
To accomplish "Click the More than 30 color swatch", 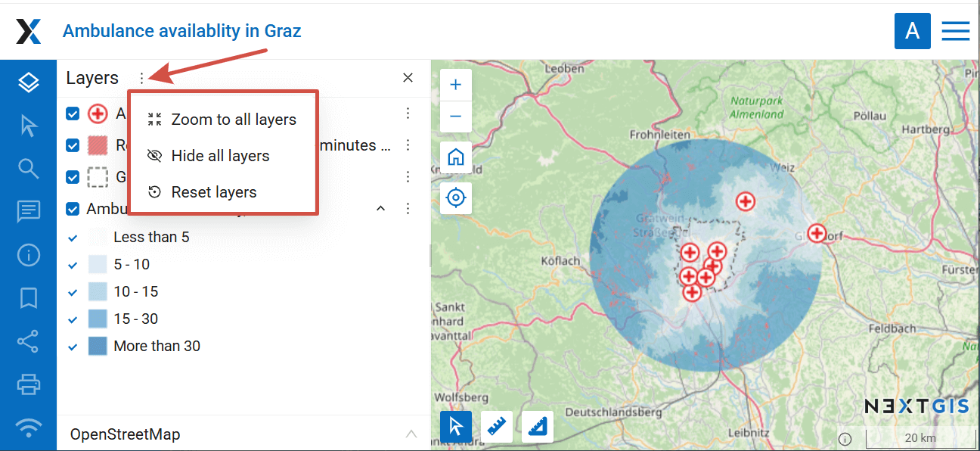I will 98,347.
